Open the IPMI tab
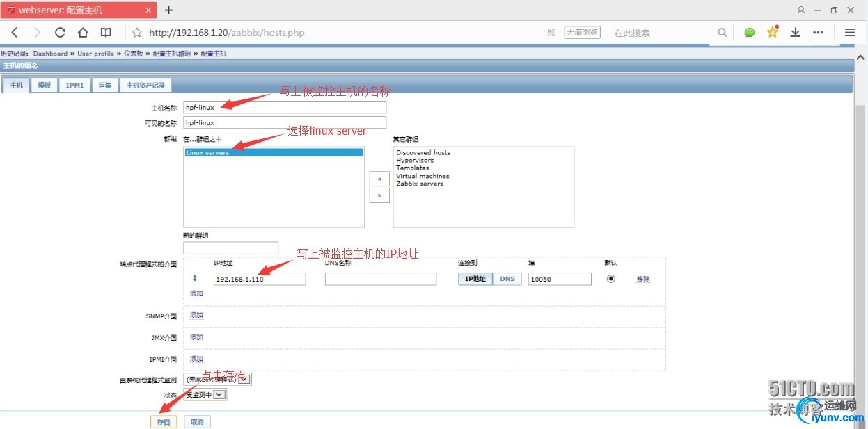Screen dimensions: 868x429 (x=74, y=85)
